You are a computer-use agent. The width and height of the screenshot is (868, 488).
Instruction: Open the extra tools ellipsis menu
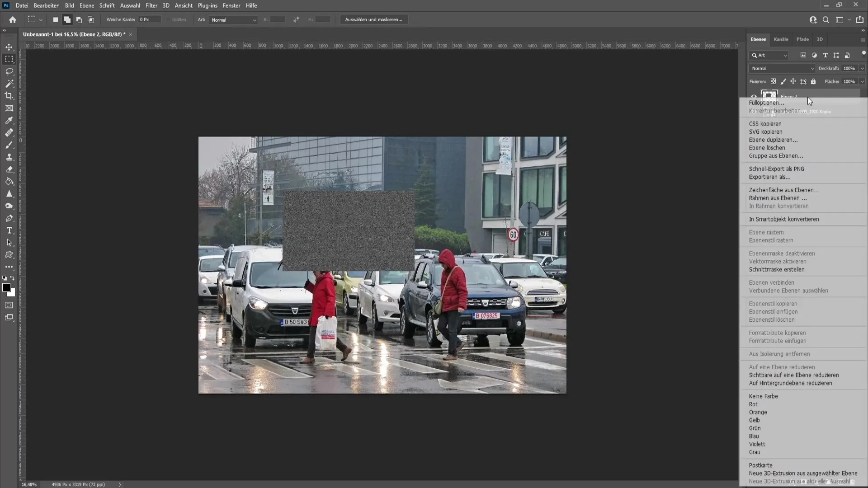click(x=9, y=267)
